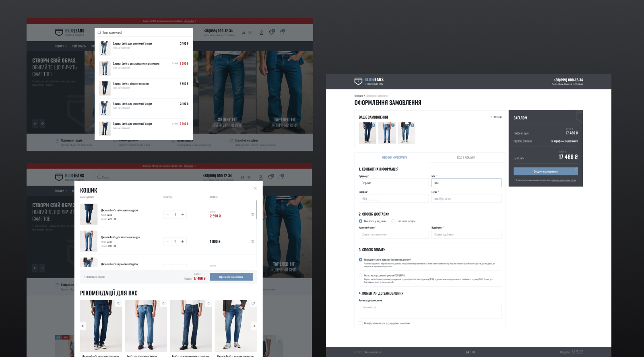
Task: Add fourth recommended jeans to wishlist
Action: (253, 303)
